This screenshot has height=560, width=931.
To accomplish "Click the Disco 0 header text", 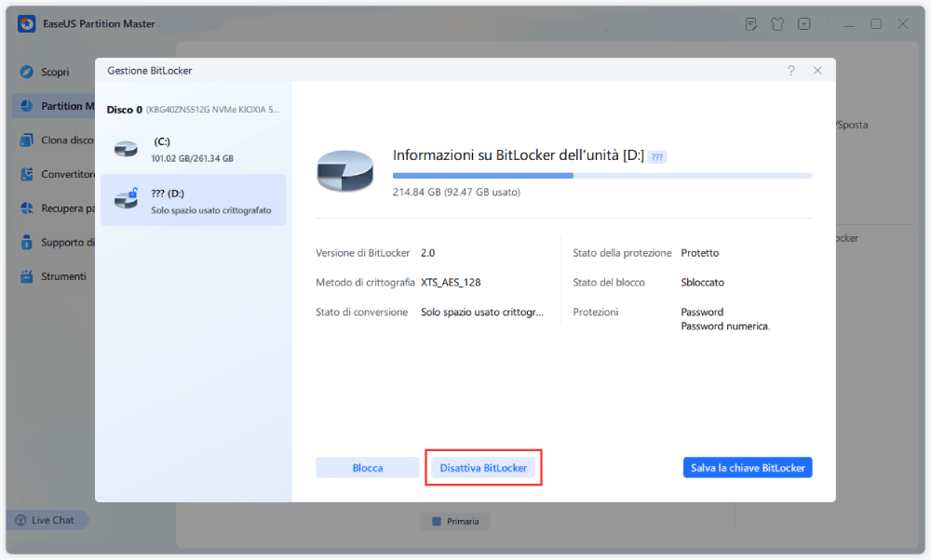I will point(124,110).
